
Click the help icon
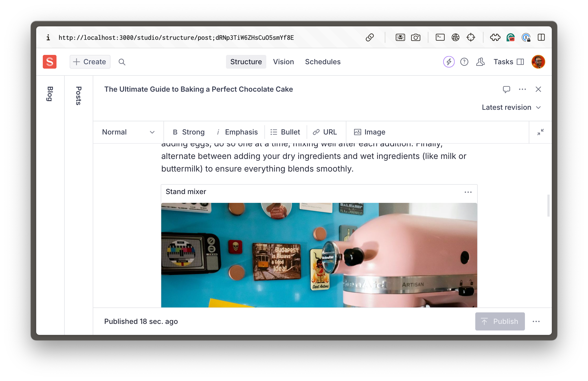click(x=464, y=62)
